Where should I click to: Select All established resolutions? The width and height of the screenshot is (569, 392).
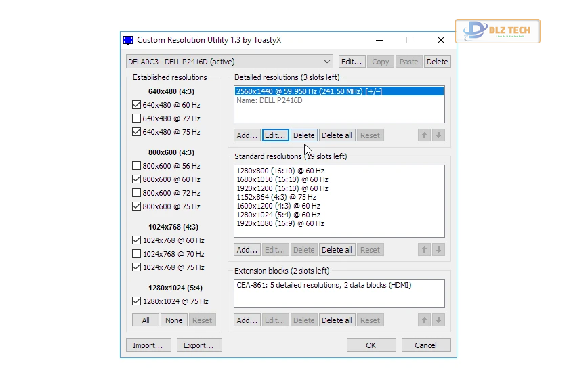[x=146, y=320]
